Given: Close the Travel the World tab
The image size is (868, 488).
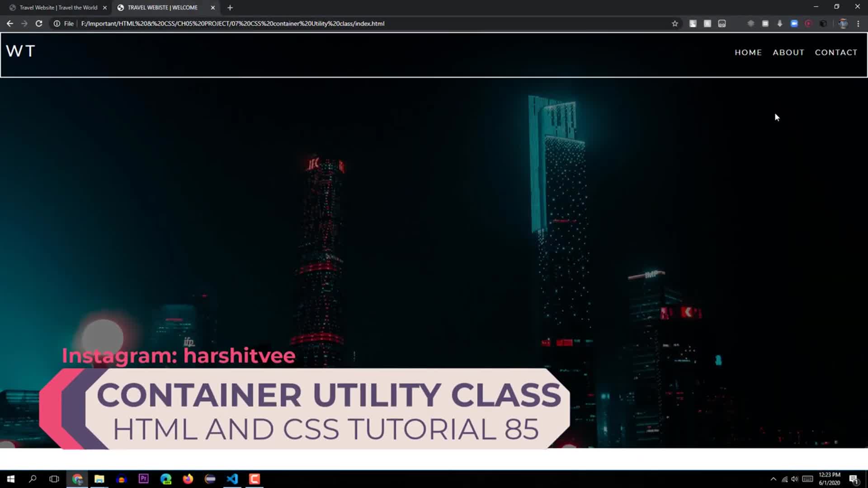Looking at the screenshot, I should 105,8.
